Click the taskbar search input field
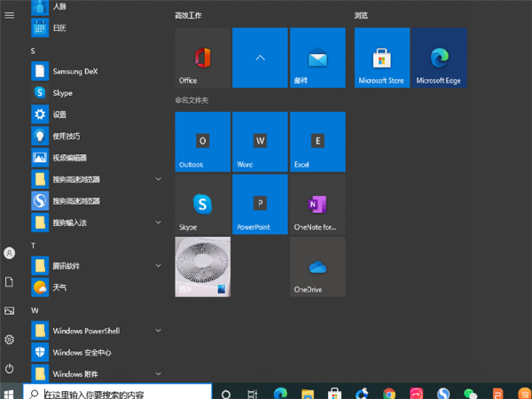 click(x=117, y=392)
